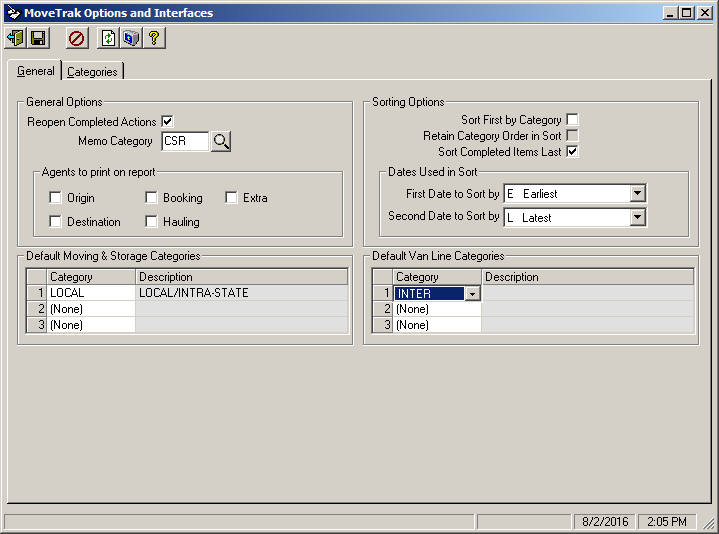Click Van Line row 3 (None) cell
This screenshot has height=534, width=719.
pyautogui.click(x=437, y=325)
